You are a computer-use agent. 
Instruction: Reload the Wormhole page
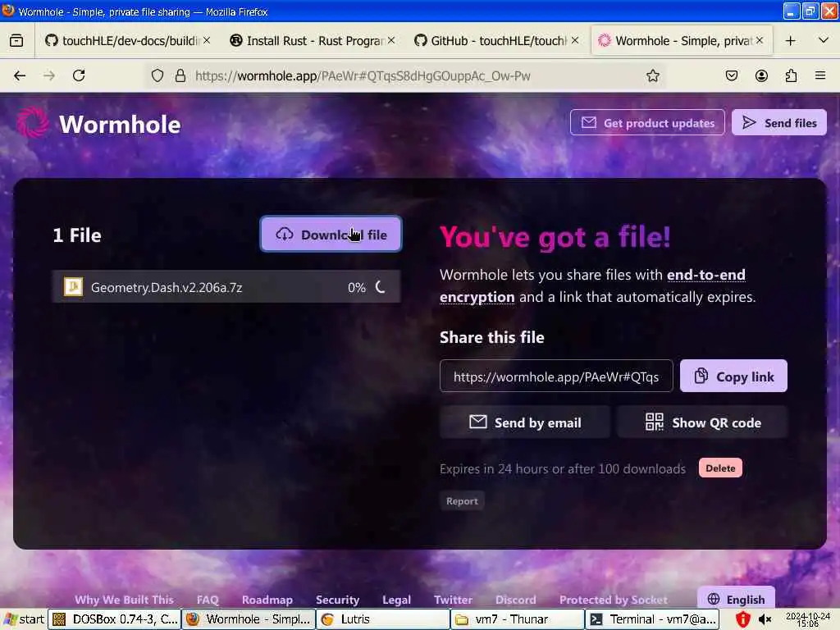point(79,75)
